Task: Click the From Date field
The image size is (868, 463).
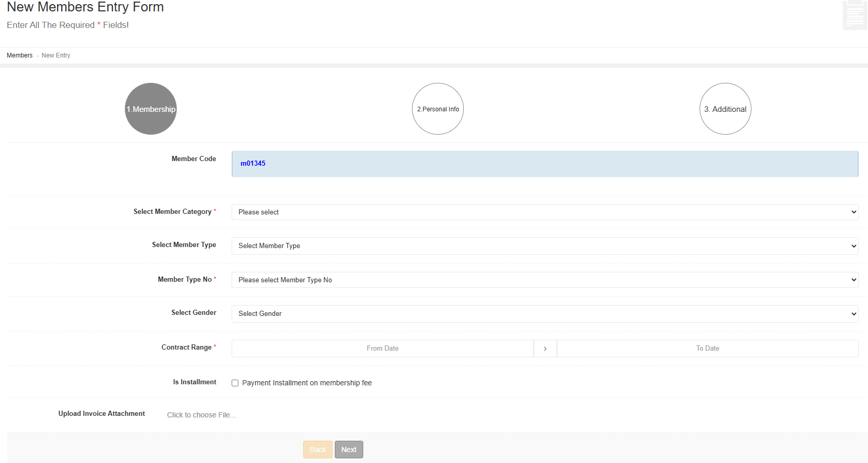Action: [x=382, y=349]
